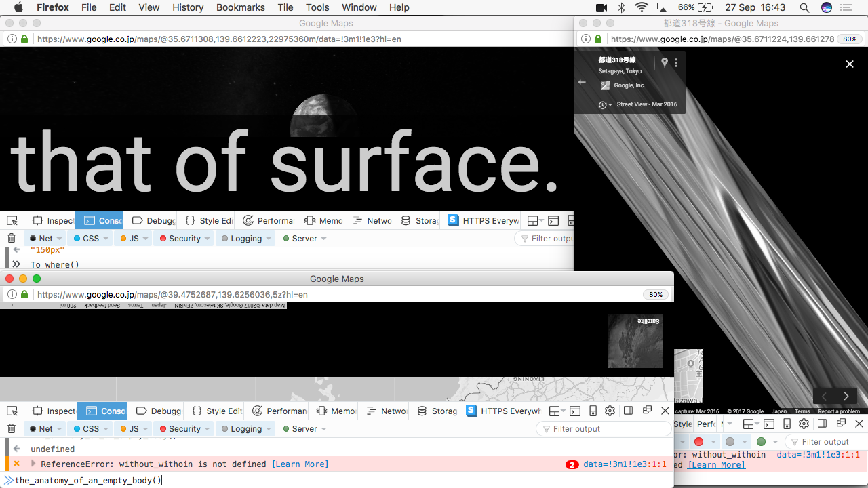The image size is (868, 488).
Task: Open Net filter dropdown arrow in front console
Action: [x=60, y=429]
